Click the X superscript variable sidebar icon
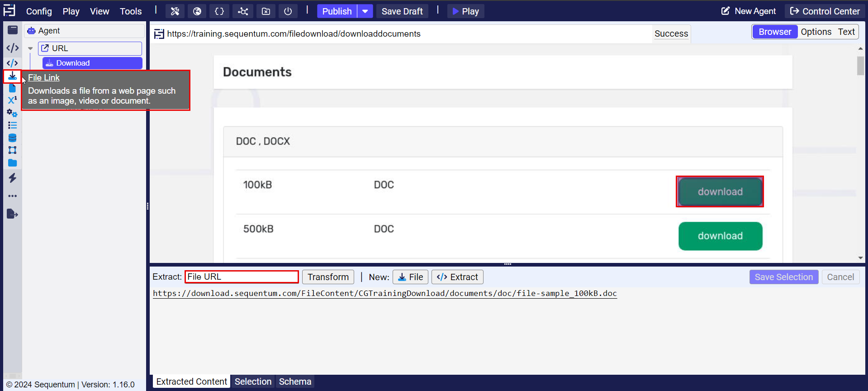868x391 pixels. click(x=13, y=100)
